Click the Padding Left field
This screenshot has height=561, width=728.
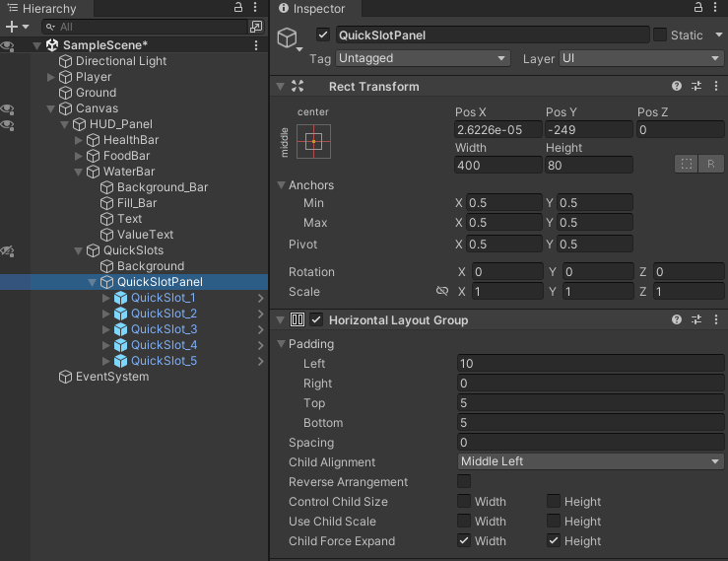pos(590,364)
